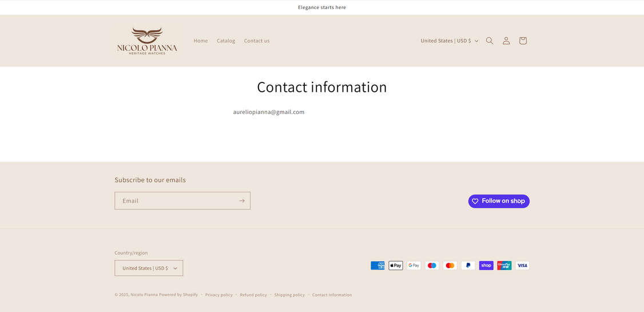The height and width of the screenshot is (312, 644).
Task: Open Refund policy footer link
Action: pos(253,295)
